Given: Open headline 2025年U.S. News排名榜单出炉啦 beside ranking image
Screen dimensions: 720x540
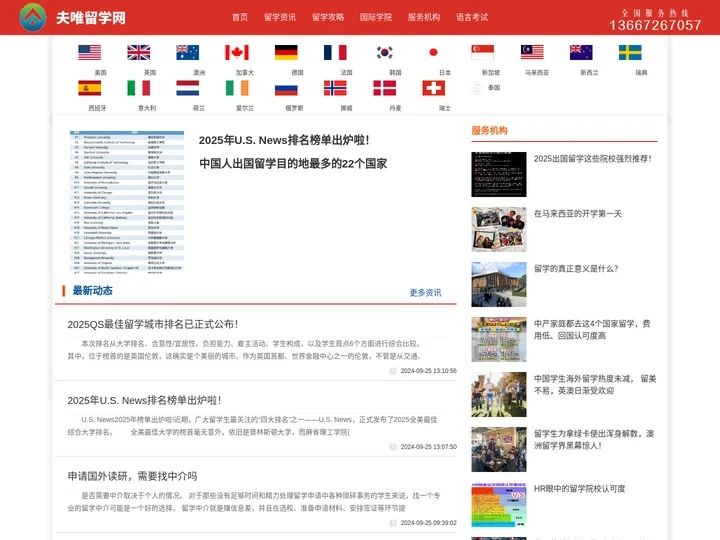Looking at the screenshot, I should 284,140.
